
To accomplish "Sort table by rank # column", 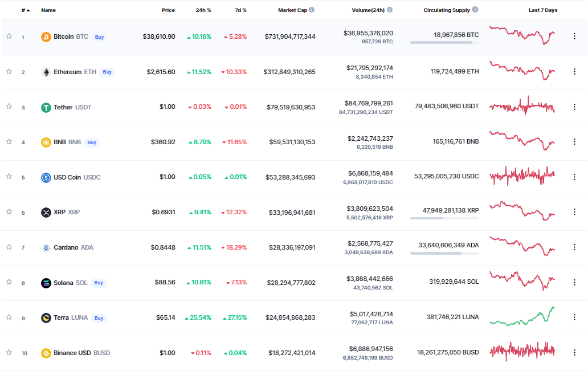I will click(26, 10).
